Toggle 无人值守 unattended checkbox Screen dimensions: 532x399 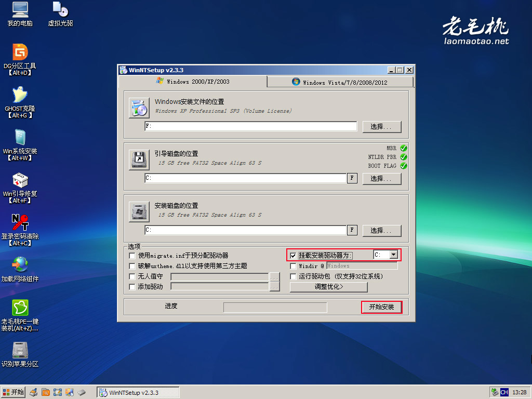[x=132, y=276]
